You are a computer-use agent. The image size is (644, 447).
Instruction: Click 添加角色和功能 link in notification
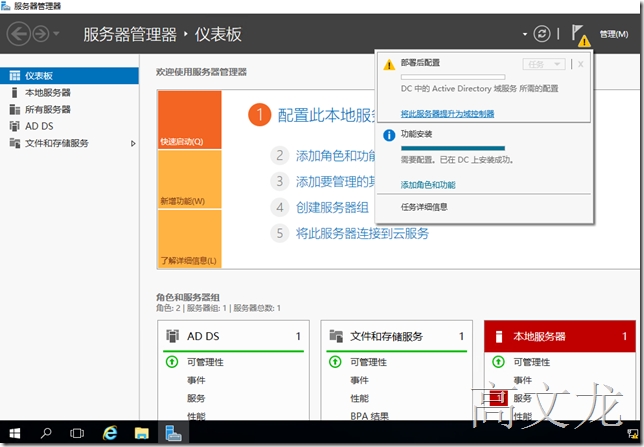pos(428,185)
